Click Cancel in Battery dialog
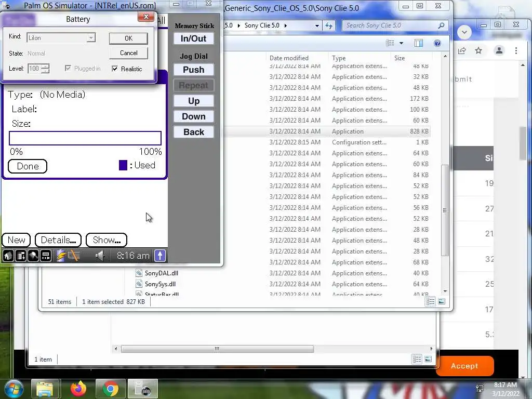Image resolution: width=532 pixels, height=399 pixels. [x=128, y=53]
